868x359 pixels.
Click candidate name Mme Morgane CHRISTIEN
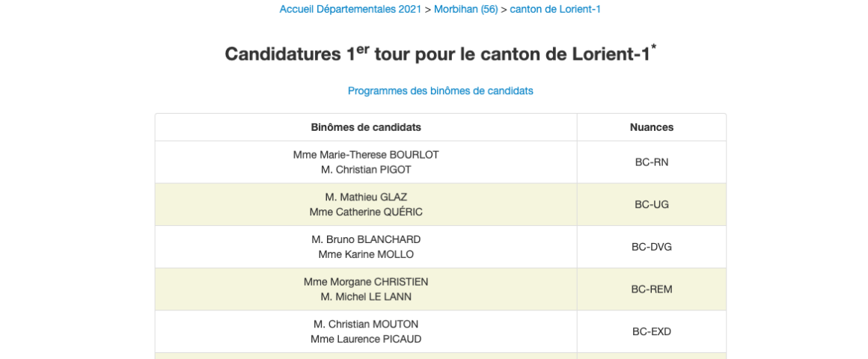pos(366,282)
